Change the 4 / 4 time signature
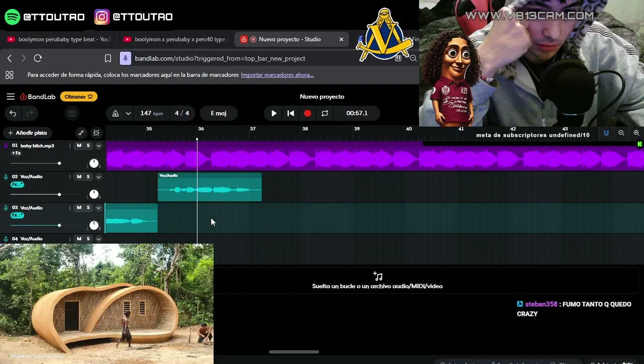The width and height of the screenshot is (644, 364). [182, 113]
